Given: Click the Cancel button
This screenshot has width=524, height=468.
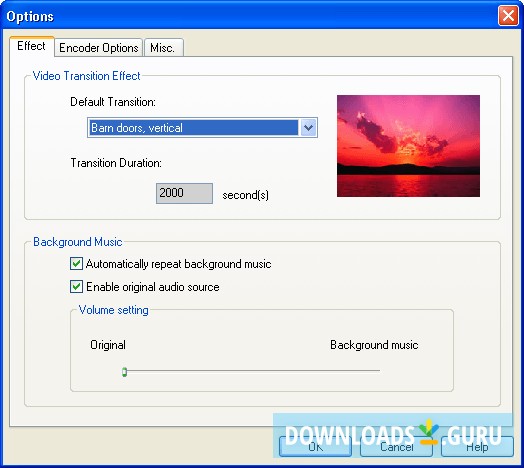Looking at the screenshot, I should (x=397, y=447).
